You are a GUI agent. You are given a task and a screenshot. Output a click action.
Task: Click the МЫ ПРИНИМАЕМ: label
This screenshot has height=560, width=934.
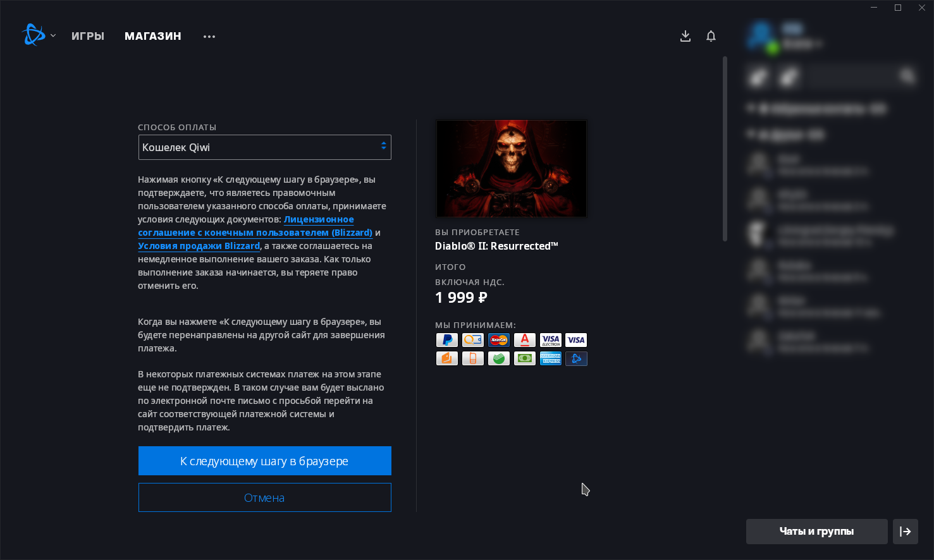(x=476, y=325)
